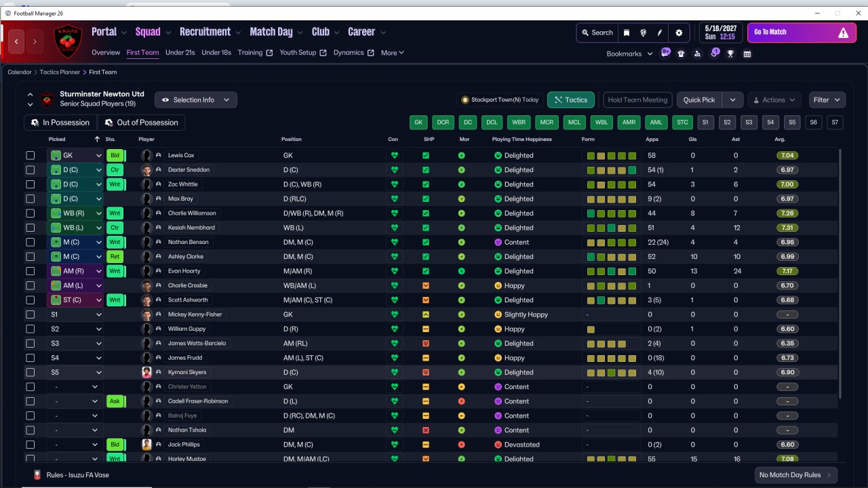
Task: Click Lewis Cox's Bid status badge
Action: 115,155
